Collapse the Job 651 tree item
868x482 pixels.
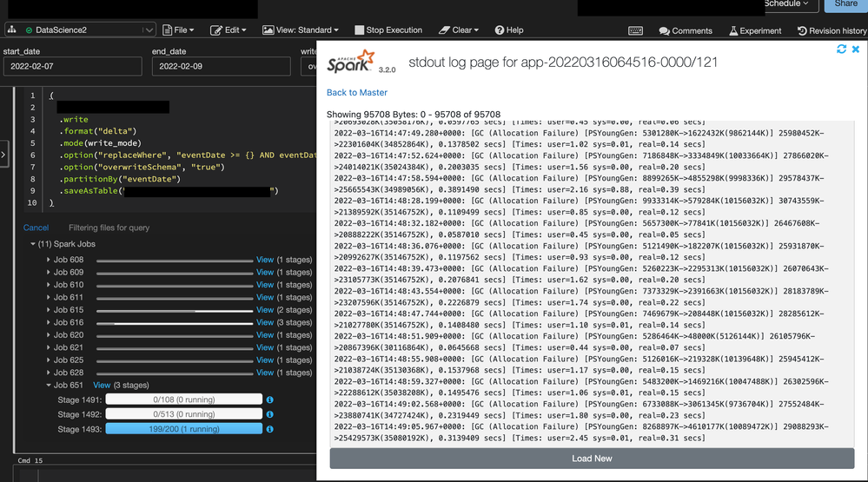point(48,386)
